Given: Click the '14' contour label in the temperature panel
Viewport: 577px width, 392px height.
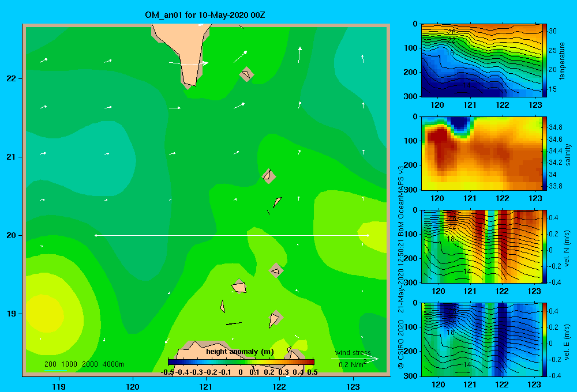Looking at the screenshot, I should click(x=467, y=85).
